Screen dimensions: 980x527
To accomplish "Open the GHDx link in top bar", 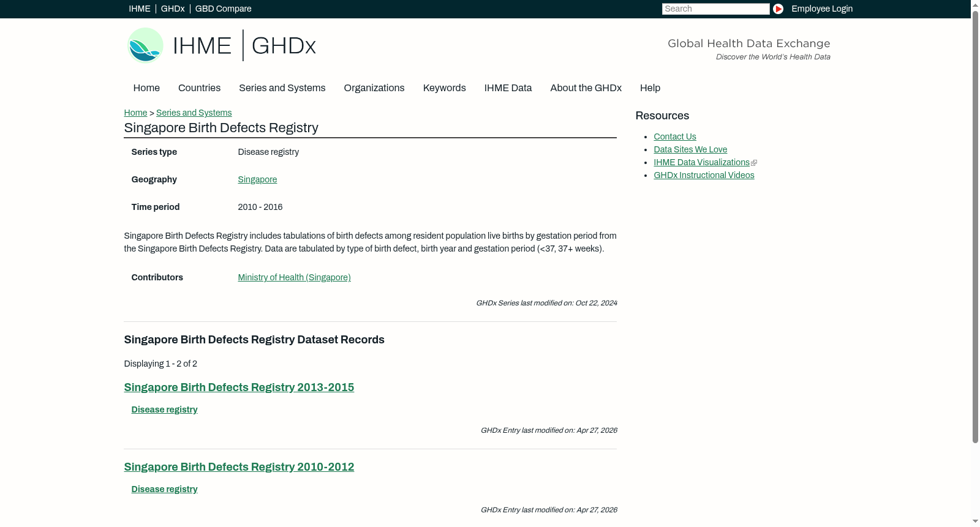I will [173, 9].
